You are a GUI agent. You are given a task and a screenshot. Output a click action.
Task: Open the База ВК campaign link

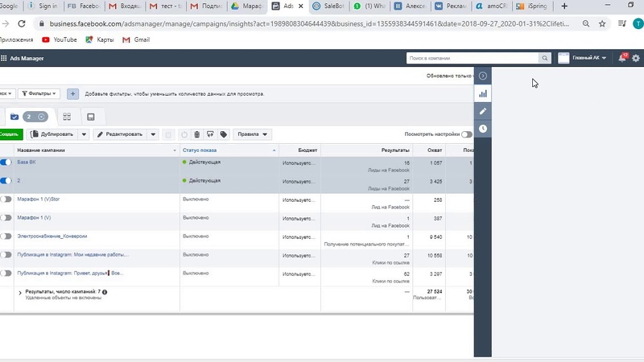(x=27, y=162)
